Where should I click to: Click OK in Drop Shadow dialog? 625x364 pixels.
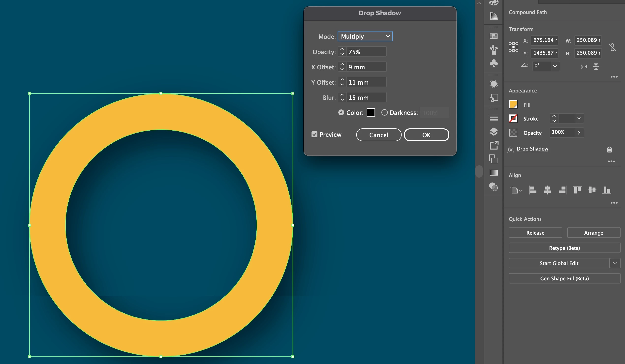click(426, 135)
